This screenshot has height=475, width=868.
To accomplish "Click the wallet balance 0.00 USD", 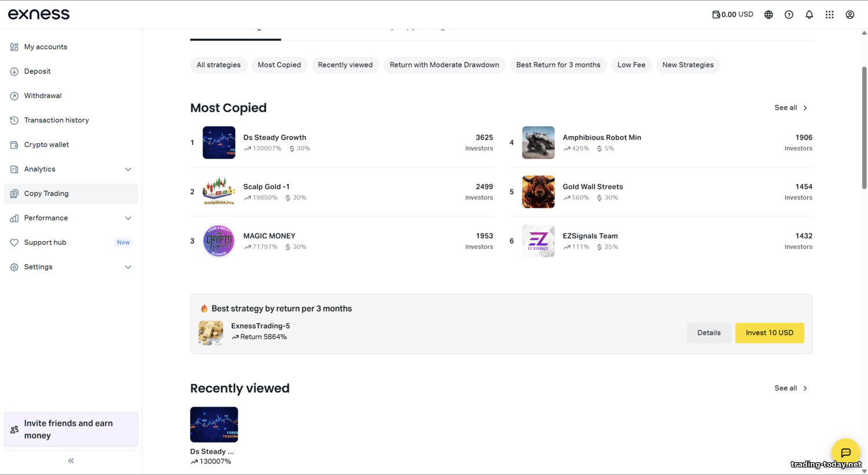I will (733, 14).
